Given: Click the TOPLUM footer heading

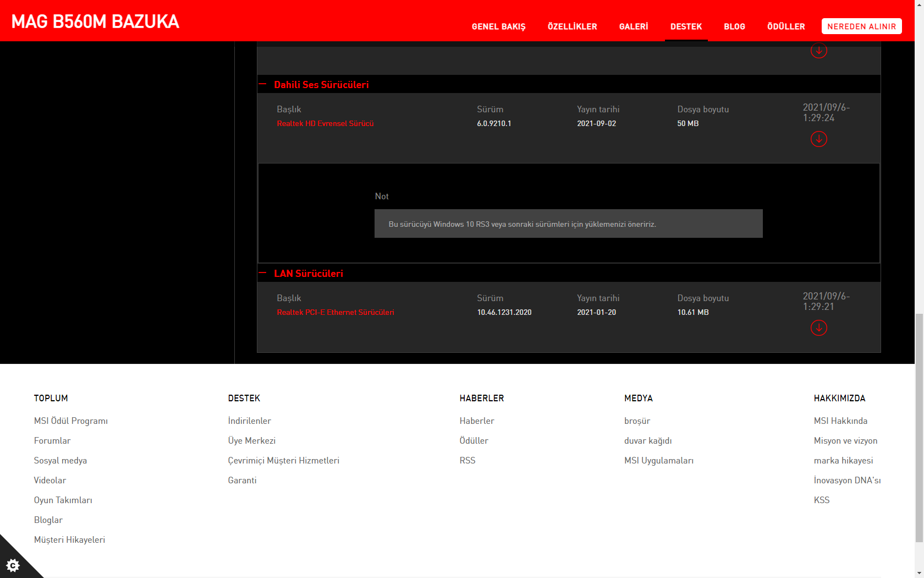Looking at the screenshot, I should (x=51, y=398).
